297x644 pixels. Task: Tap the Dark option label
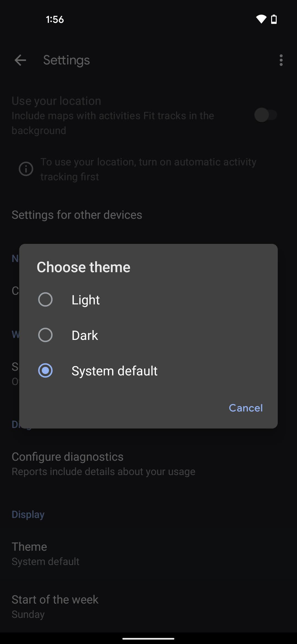point(85,335)
